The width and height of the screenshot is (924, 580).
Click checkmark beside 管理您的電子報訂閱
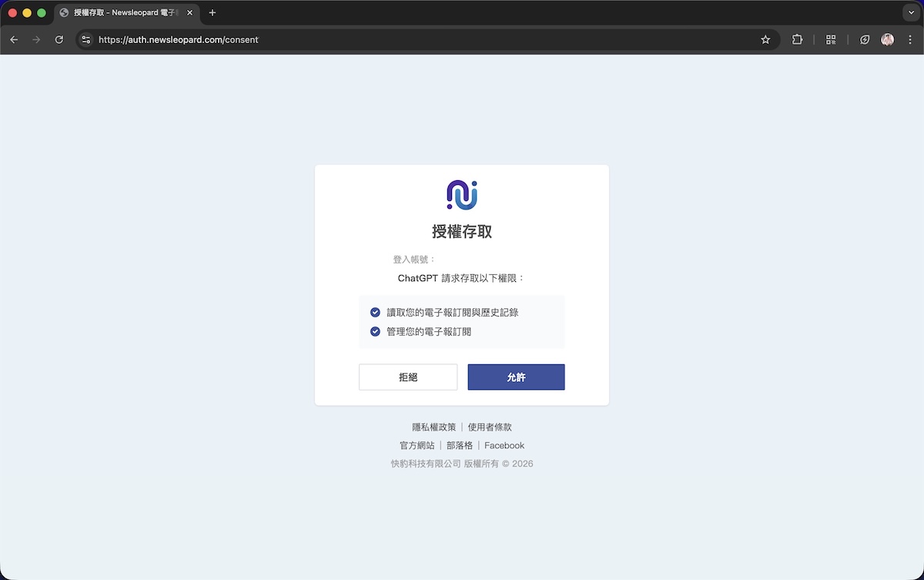click(375, 331)
